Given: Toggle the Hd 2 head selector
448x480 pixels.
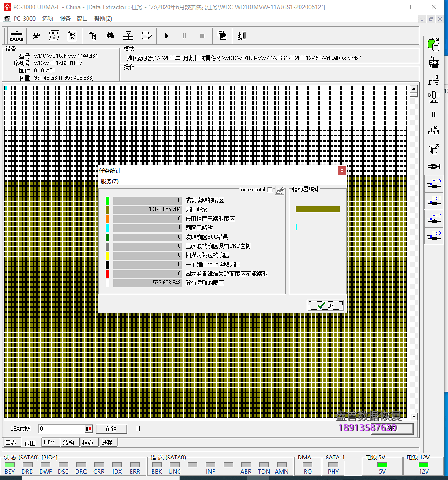Looking at the screenshot, I should tap(433, 218).
